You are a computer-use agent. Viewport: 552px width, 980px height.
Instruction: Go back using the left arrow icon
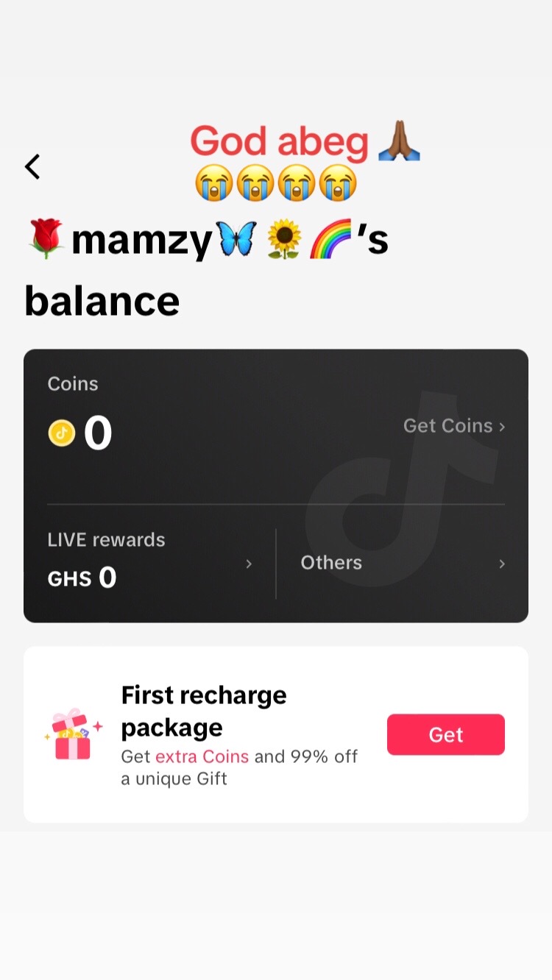(32, 167)
